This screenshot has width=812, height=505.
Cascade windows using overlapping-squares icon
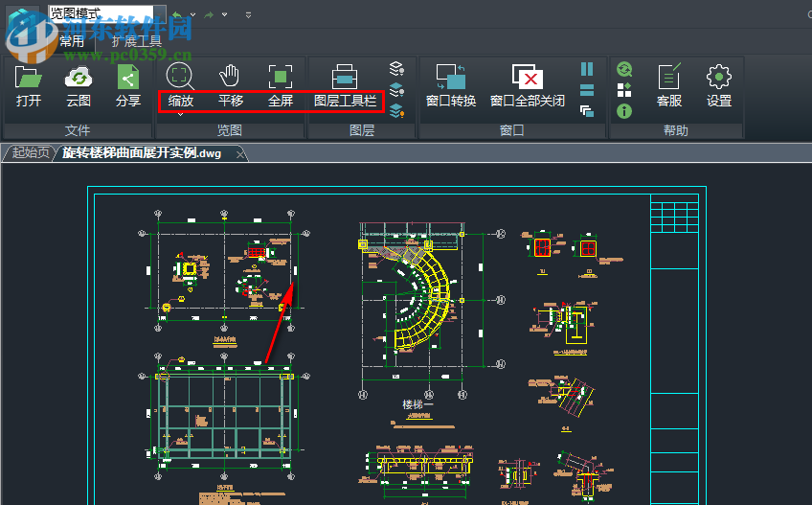coord(587,111)
